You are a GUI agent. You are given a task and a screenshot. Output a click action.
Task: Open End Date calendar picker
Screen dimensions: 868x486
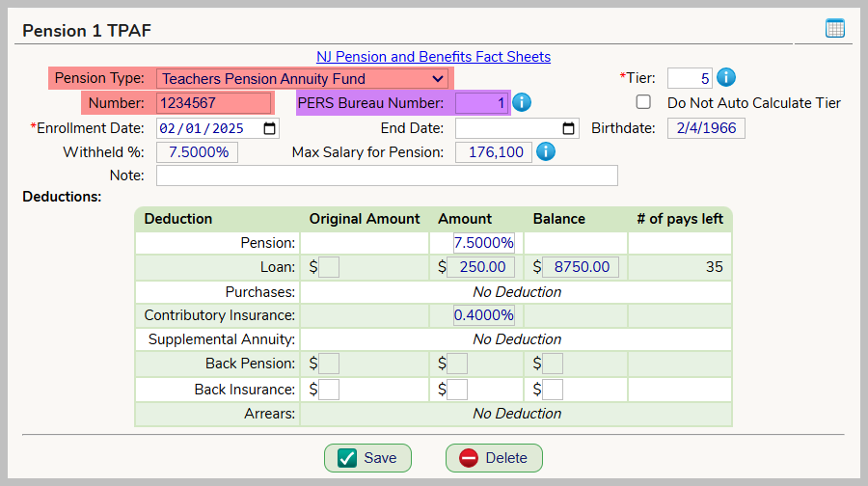coord(568,128)
